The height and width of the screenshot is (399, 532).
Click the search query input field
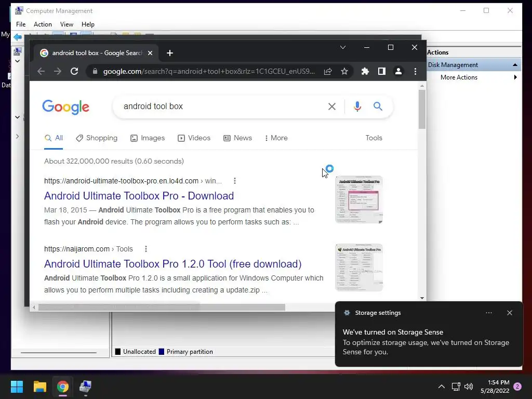tap(220, 107)
